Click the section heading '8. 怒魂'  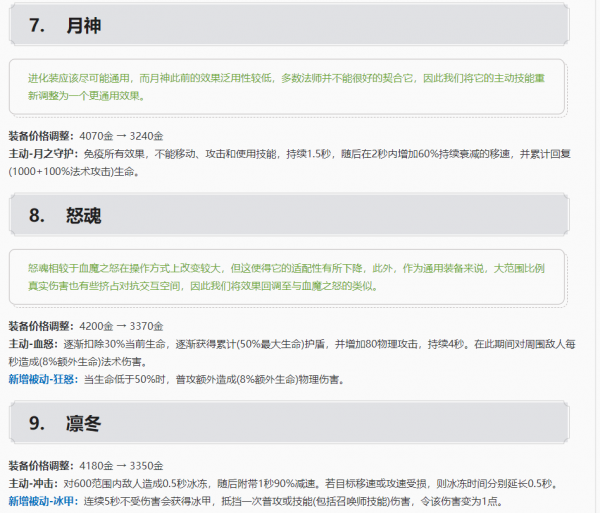tap(65, 215)
